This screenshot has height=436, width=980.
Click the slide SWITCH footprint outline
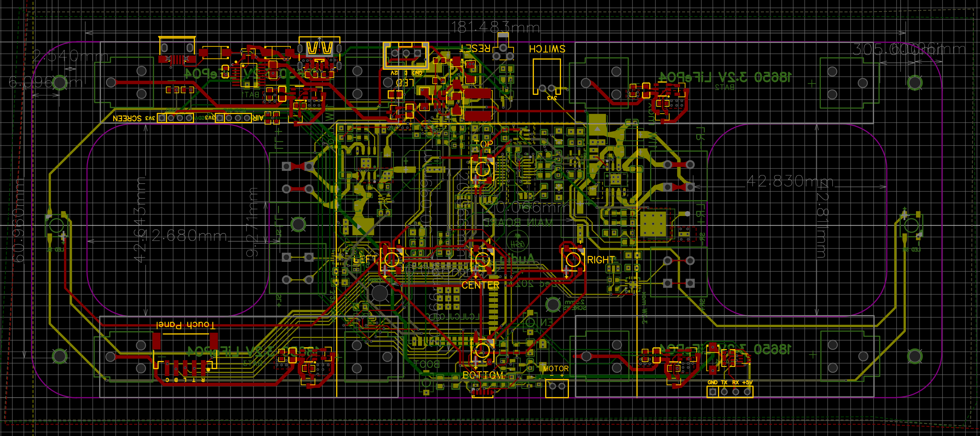547,77
